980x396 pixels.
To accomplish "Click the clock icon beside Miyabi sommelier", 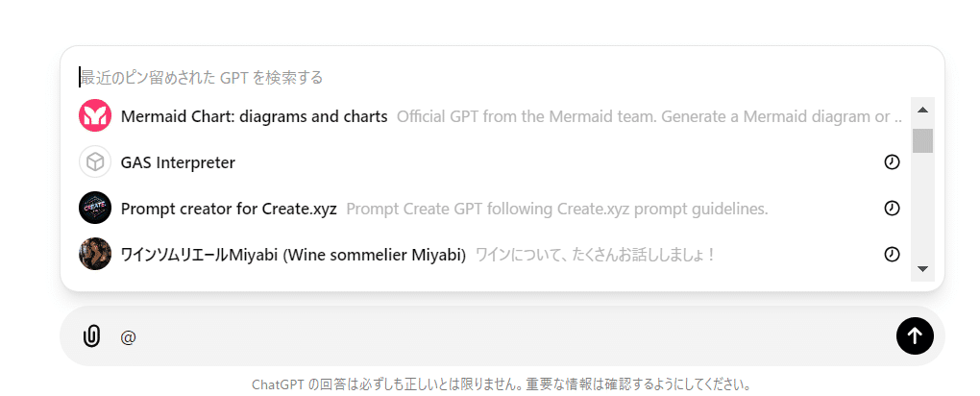I will point(892,255).
